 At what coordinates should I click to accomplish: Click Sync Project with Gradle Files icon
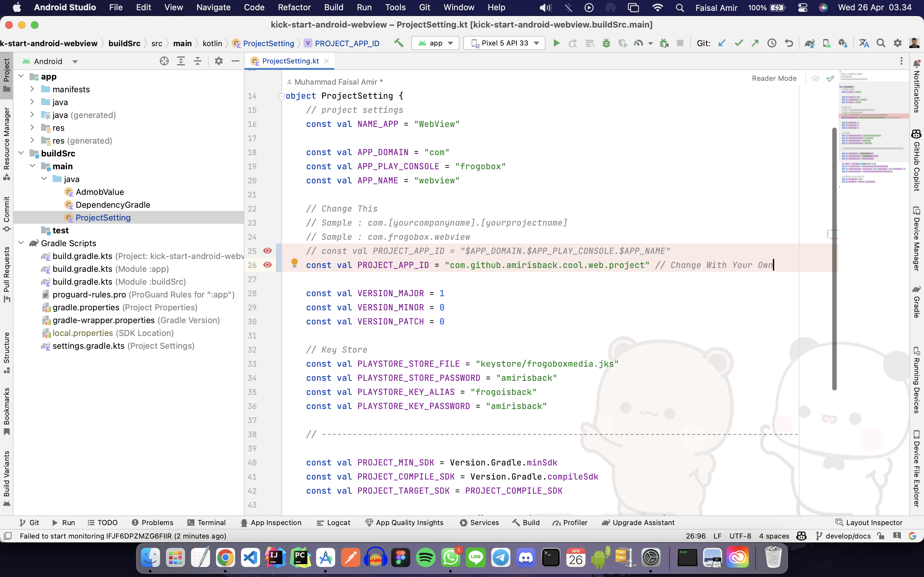coord(809,43)
